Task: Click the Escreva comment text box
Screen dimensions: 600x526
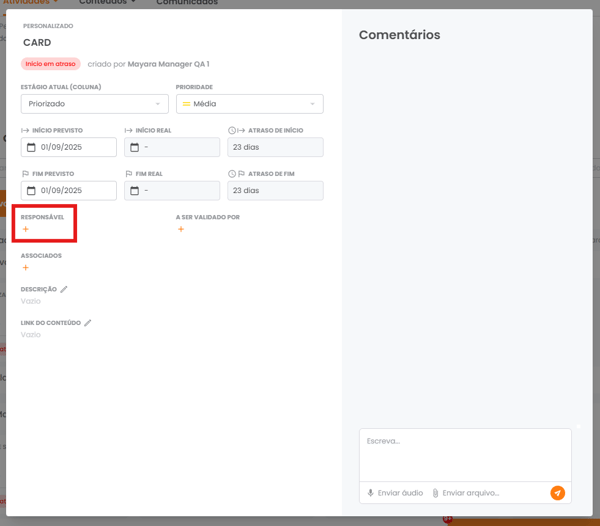Action: pyautogui.click(x=465, y=454)
